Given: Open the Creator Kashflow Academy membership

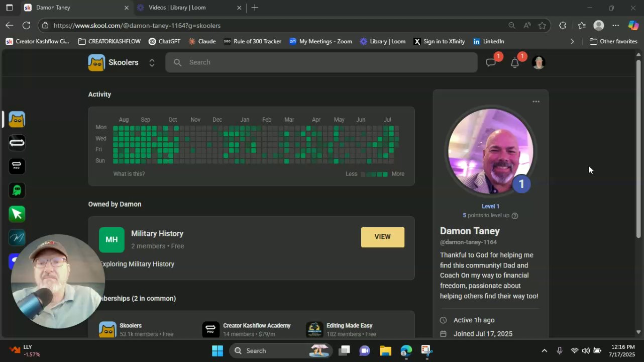Looking at the screenshot, I should 247,329.
